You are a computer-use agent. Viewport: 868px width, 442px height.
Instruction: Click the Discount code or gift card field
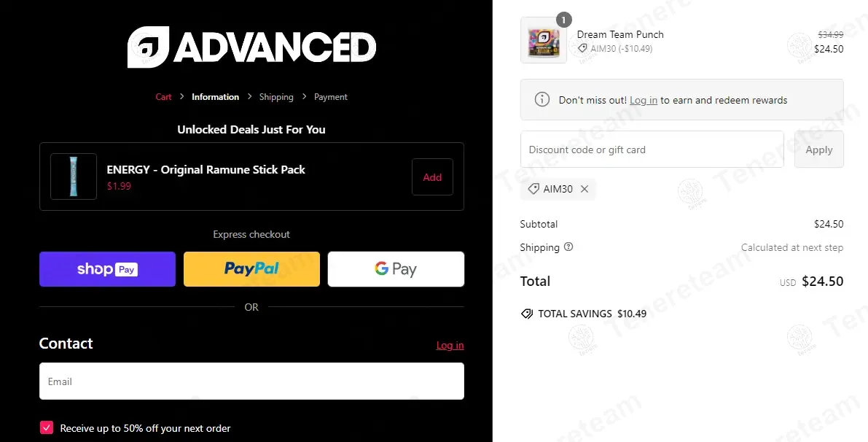[652, 150]
